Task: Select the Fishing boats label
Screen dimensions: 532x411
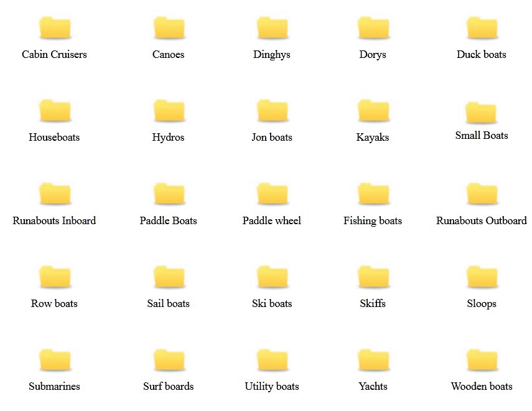Action: [373, 220]
